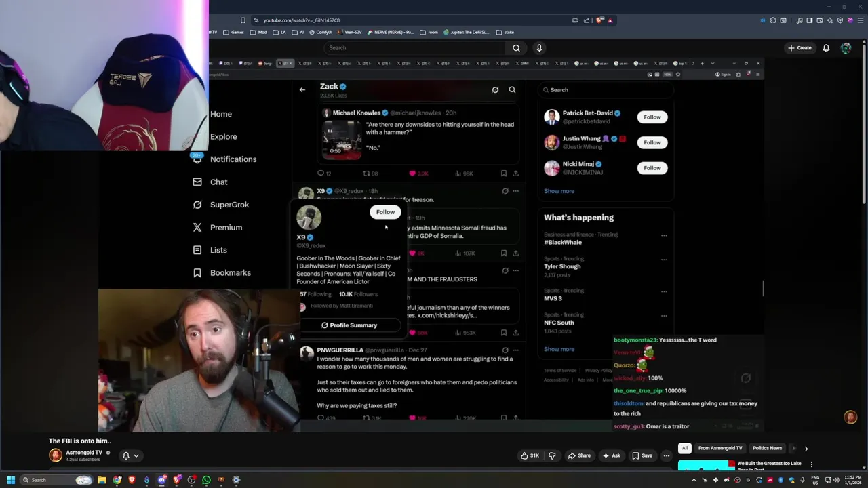Open the ComfyUI bookmark
Viewport: 868px width, 488px height.
pos(319,32)
